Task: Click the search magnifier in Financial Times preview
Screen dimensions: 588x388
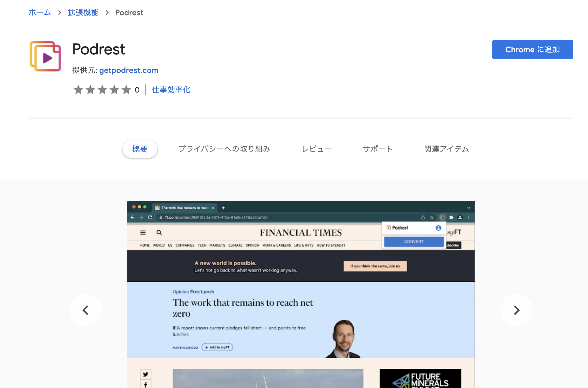Action: [159, 233]
